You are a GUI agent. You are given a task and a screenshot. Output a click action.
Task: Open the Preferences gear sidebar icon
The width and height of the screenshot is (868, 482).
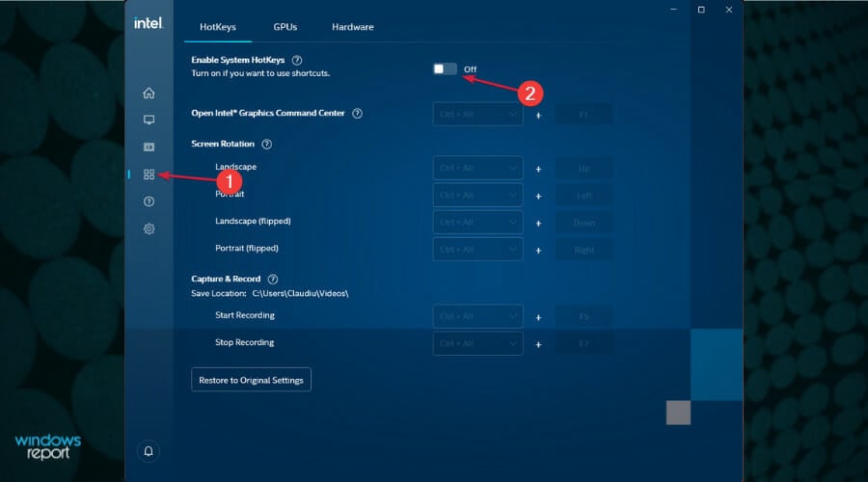pyautogui.click(x=149, y=228)
